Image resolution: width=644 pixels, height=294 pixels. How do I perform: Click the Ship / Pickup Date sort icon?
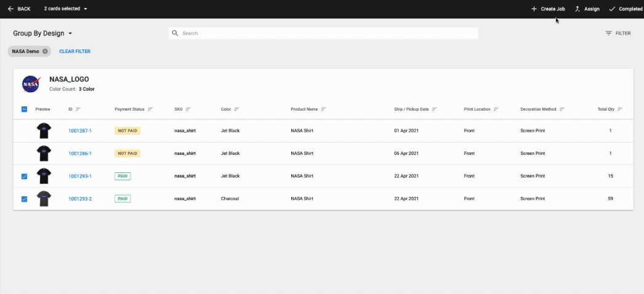[x=435, y=109]
